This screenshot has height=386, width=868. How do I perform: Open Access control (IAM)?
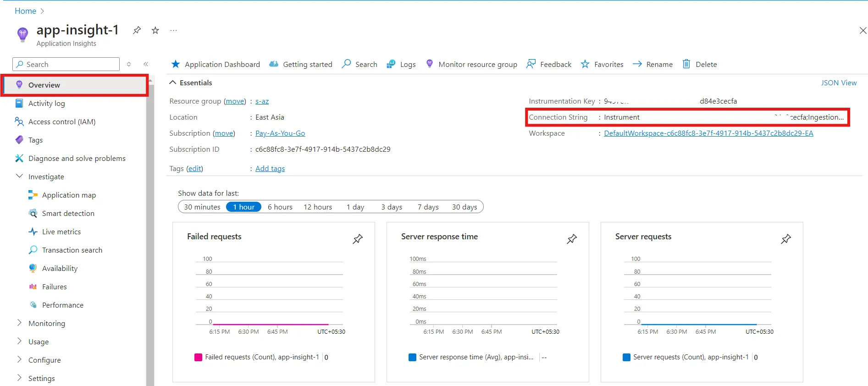(62, 122)
